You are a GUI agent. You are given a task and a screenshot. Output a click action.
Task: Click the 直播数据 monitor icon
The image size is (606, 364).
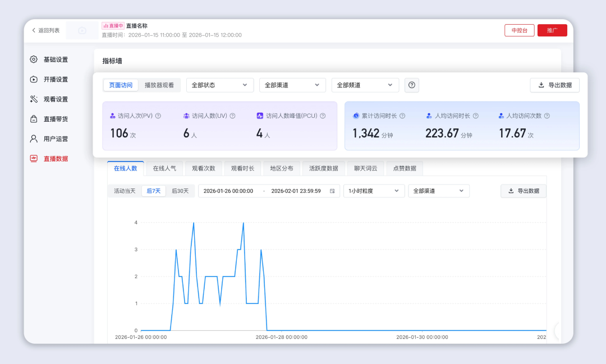tap(34, 159)
